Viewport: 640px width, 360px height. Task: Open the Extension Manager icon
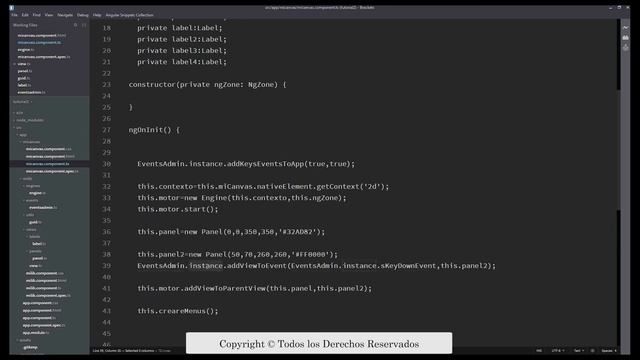click(626, 38)
